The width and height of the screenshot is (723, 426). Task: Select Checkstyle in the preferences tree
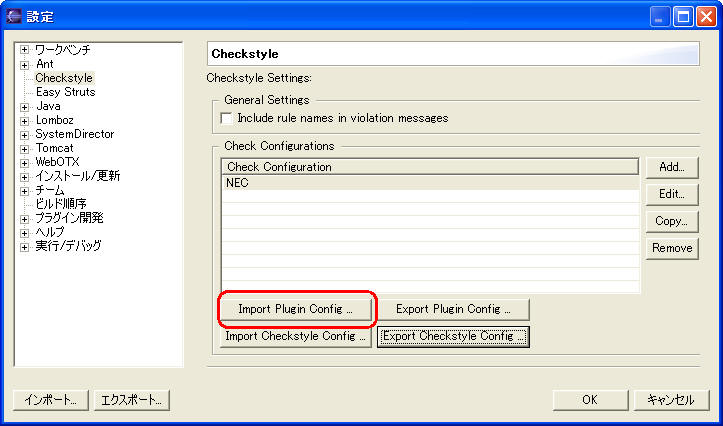pos(64,78)
